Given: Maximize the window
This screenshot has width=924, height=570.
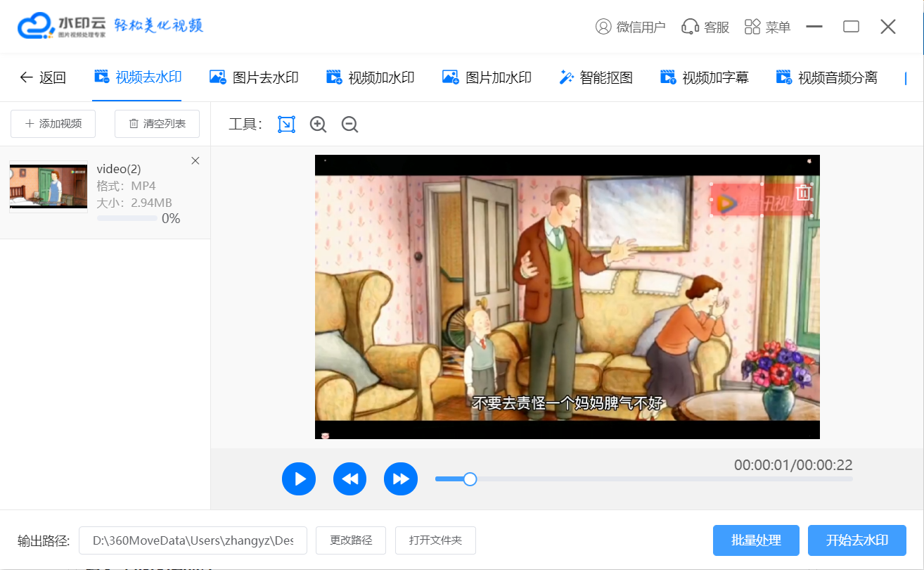Looking at the screenshot, I should tap(852, 27).
